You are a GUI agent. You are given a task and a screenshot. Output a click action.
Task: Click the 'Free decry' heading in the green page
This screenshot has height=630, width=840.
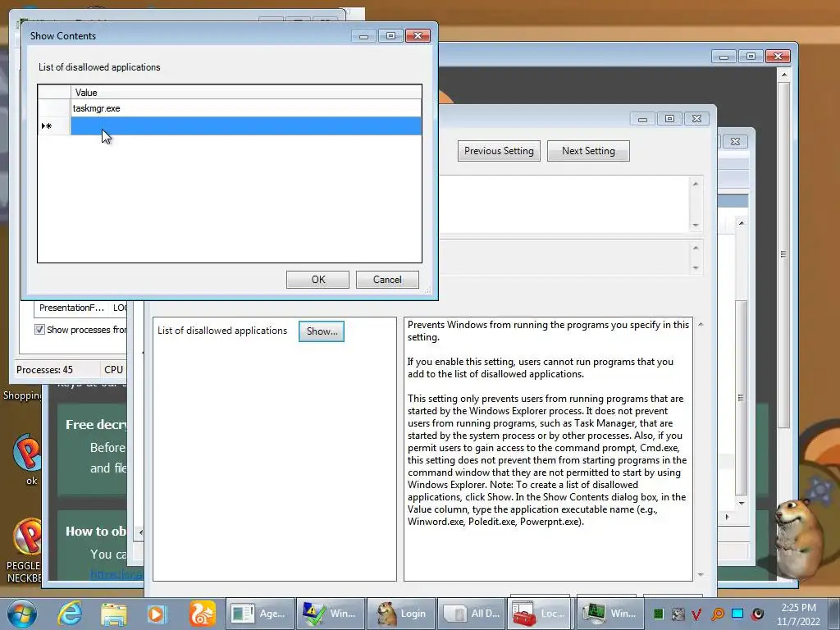(96, 424)
